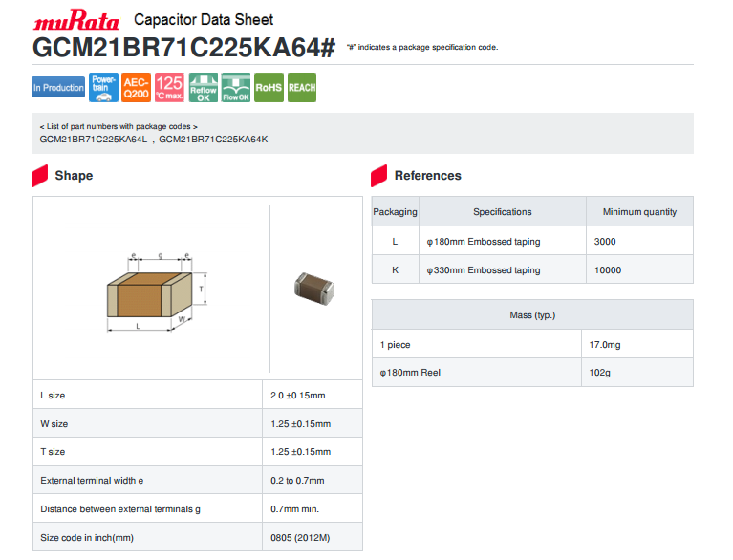Viewport: 733px width, 560px height.
Task: Select part number GCM21BR71C225KA64L
Action: [x=94, y=140]
